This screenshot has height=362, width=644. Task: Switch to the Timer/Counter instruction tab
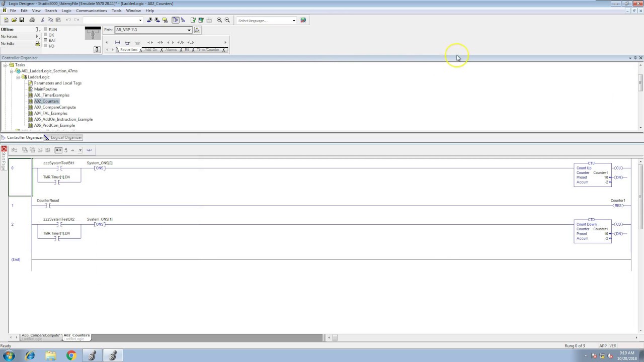(208, 50)
